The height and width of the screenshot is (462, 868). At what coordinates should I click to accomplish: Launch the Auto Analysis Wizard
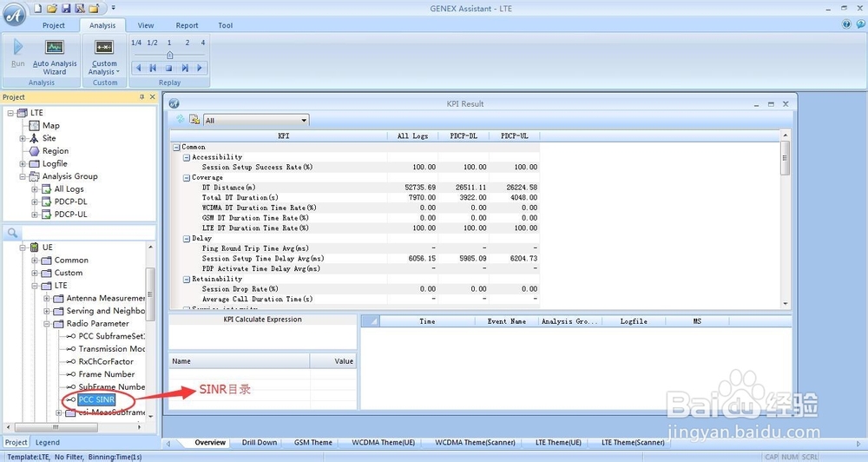54,57
